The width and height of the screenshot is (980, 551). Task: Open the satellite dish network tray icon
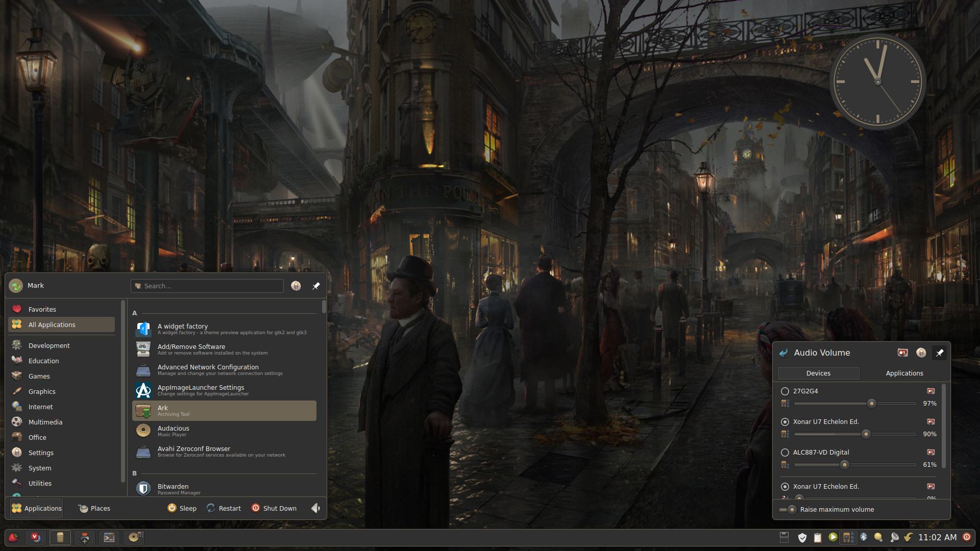tap(894, 537)
